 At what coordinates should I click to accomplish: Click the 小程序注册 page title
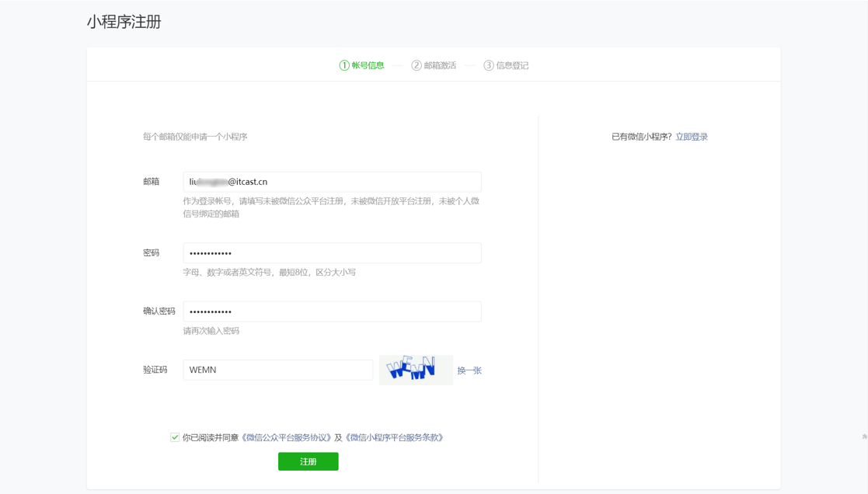(x=124, y=22)
